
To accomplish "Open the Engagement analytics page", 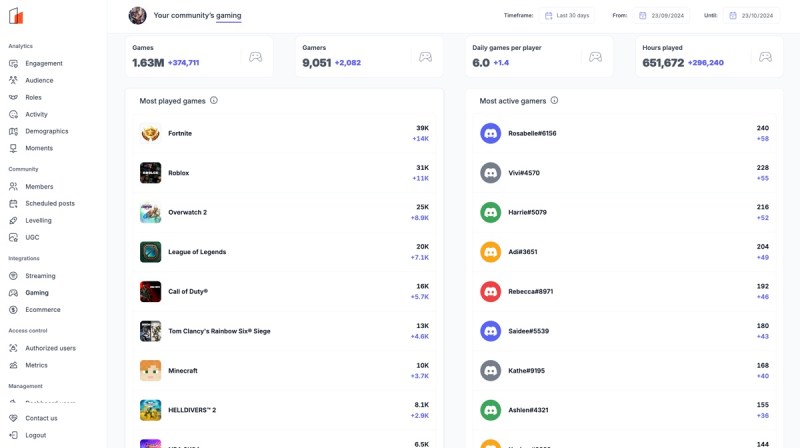I will tap(44, 63).
